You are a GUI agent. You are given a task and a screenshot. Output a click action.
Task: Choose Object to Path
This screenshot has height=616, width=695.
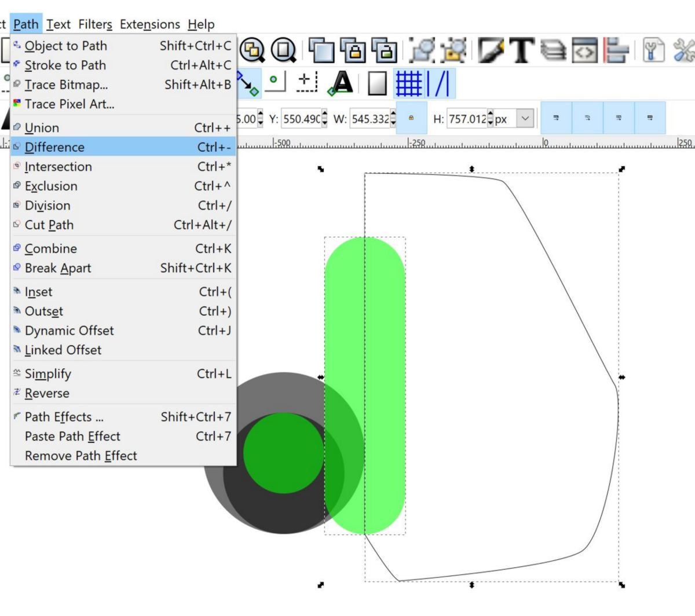(123, 46)
